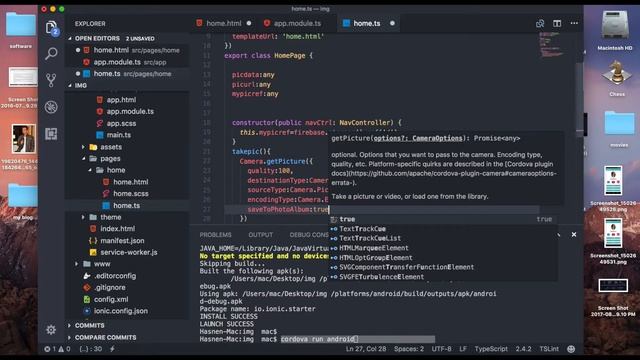Open service-worker.js in the file tree

coord(129,252)
